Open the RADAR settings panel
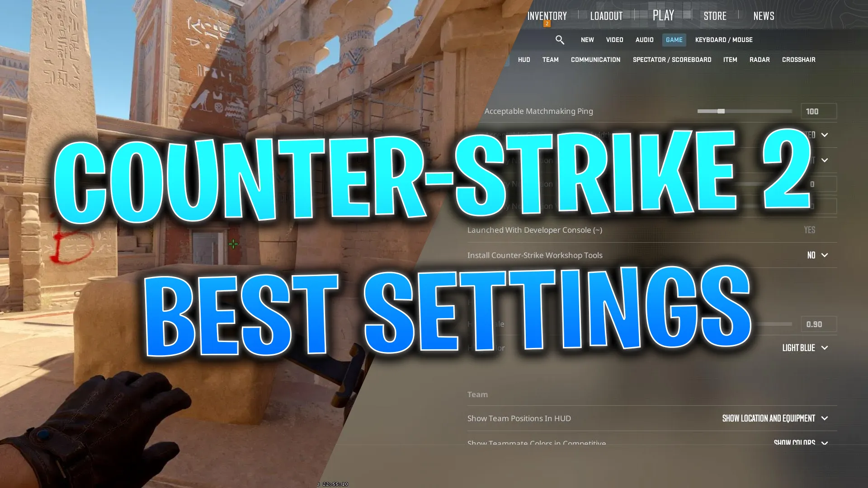This screenshot has width=868, height=488. tap(759, 60)
